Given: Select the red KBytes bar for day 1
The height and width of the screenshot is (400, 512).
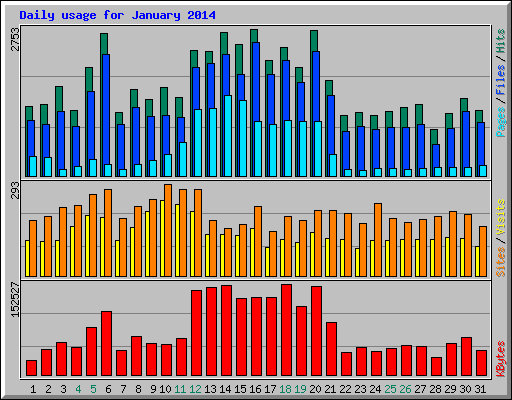Looking at the screenshot, I should click(x=32, y=368).
